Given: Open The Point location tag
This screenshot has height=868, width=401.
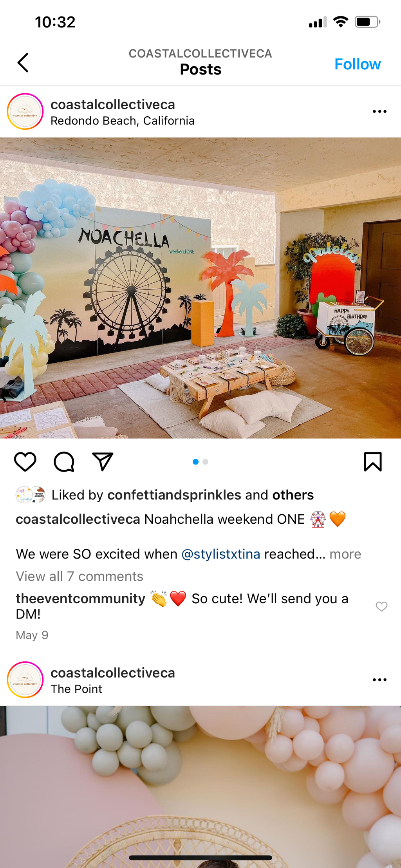Looking at the screenshot, I should [x=76, y=689].
